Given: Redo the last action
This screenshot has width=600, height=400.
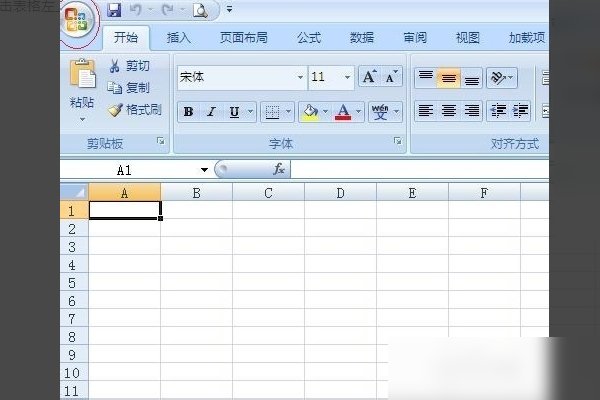Looking at the screenshot, I should 168,10.
